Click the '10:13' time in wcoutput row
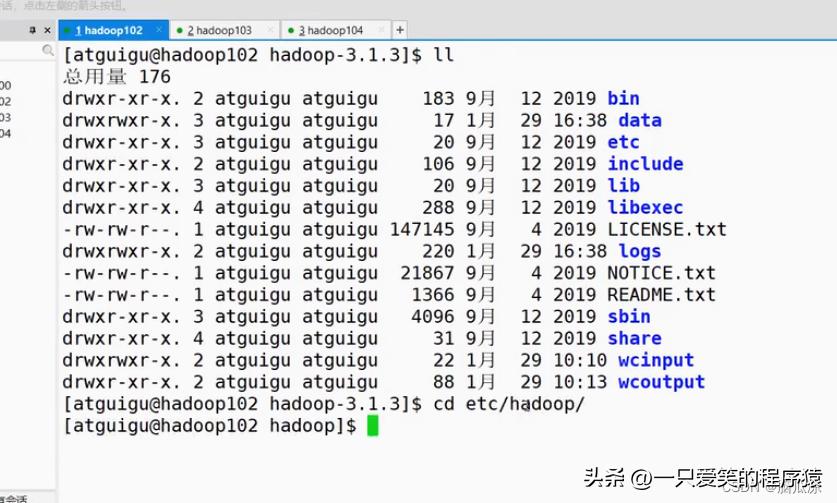The image size is (837, 503). click(580, 382)
